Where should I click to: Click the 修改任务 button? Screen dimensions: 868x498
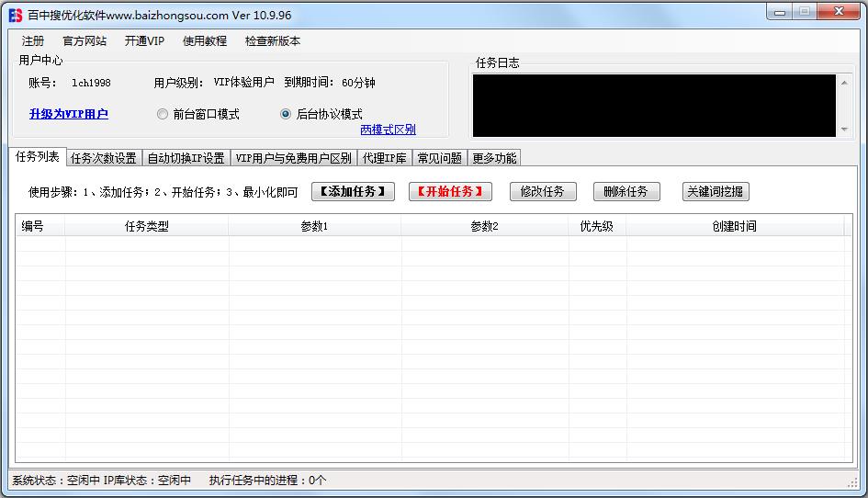coord(543,192)
